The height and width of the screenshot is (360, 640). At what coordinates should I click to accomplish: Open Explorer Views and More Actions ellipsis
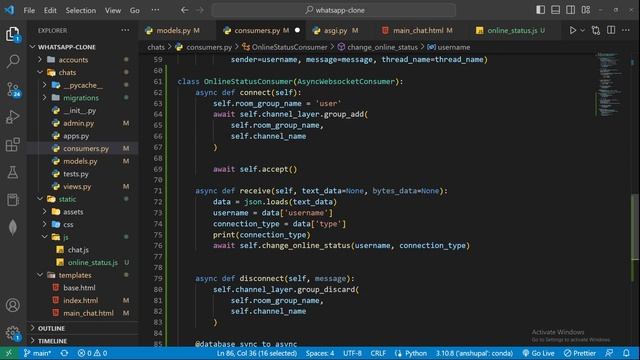pyautogui.click(x=125, y=30)
